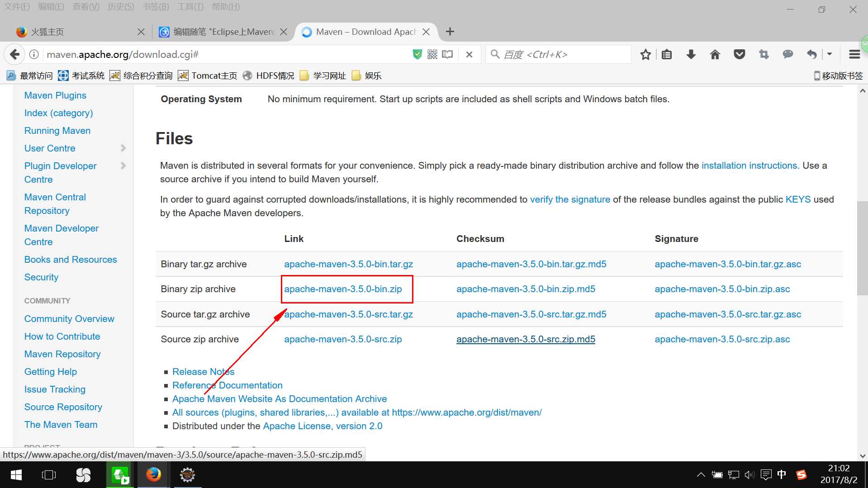Click page scrollbar down arrow
This screenshot has height=488, width=868.
pyautogui.click(x=863, y=456)
